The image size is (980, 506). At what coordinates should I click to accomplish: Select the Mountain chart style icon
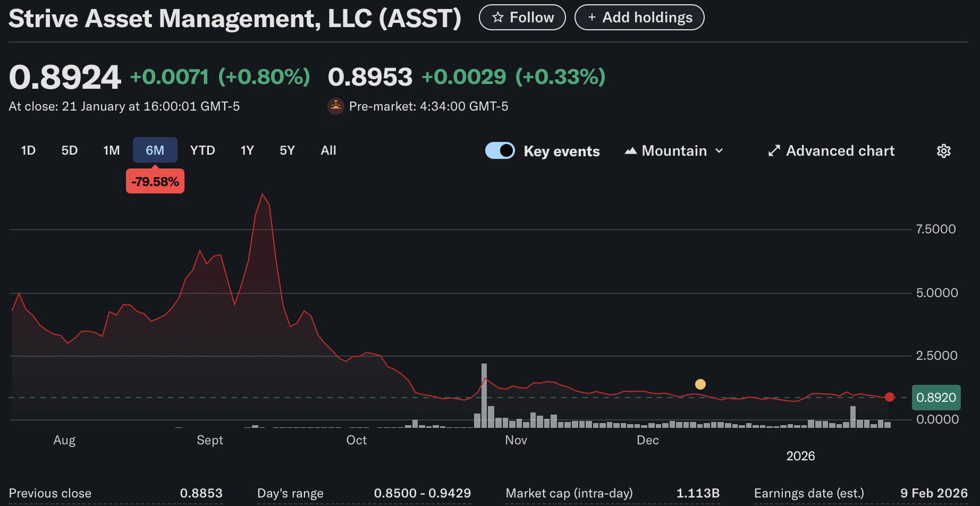631,150
